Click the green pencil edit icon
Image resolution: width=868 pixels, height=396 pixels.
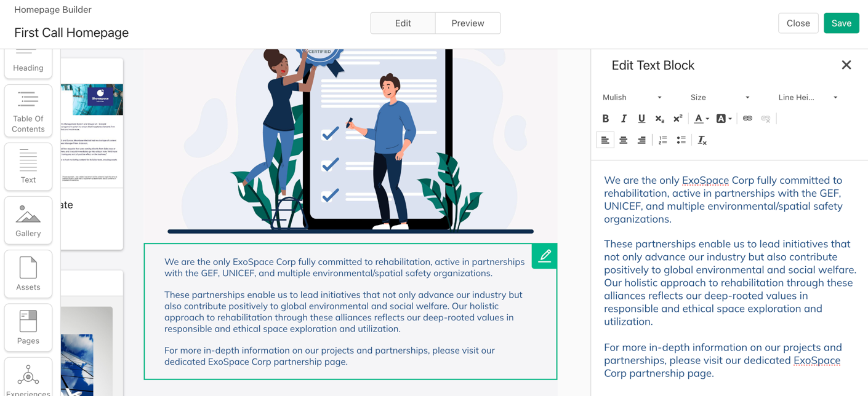[x=545, y=256]
